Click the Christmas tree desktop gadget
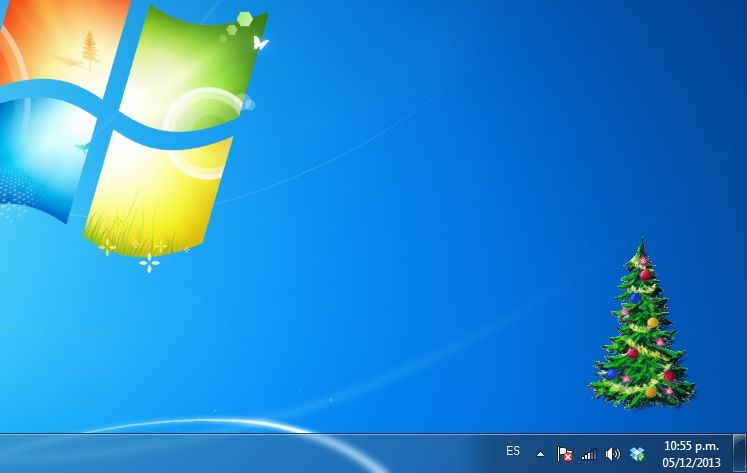Screen dimensions: 747x473 point(642,324)
